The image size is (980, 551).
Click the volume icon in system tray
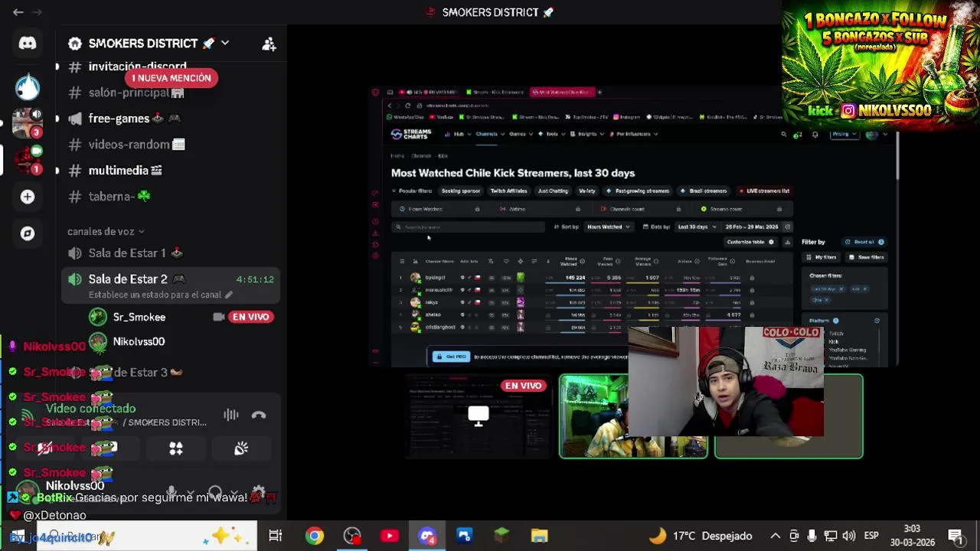848,536
